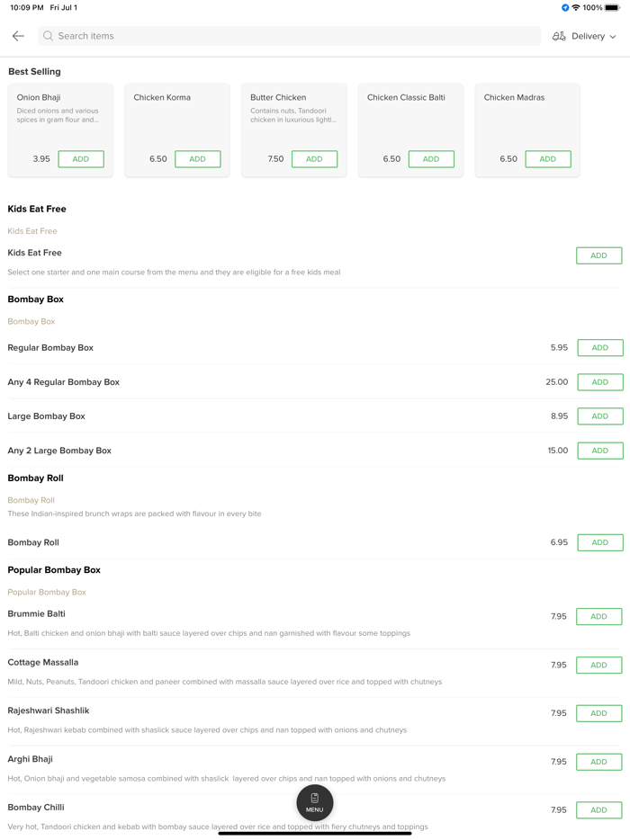630x840 pixels.
Task: Add Chicken Classic Balti to order
Action: tap(432, 159)
